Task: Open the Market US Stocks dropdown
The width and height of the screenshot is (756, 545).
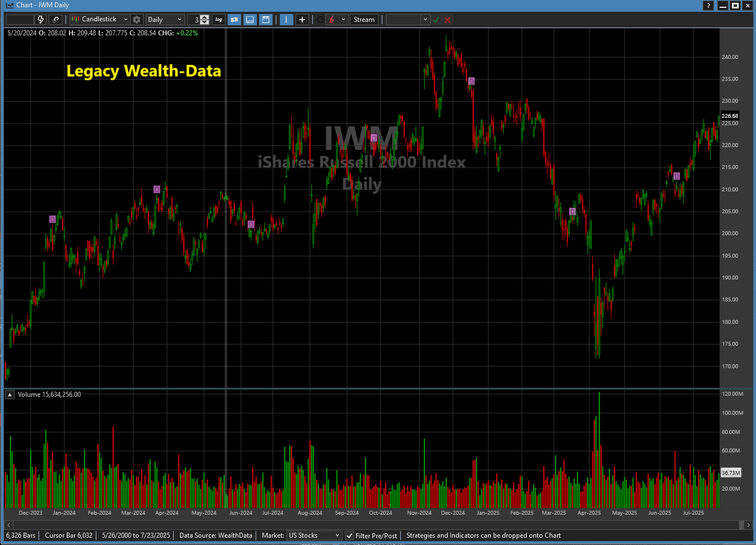Action: (x=314, y=535)
